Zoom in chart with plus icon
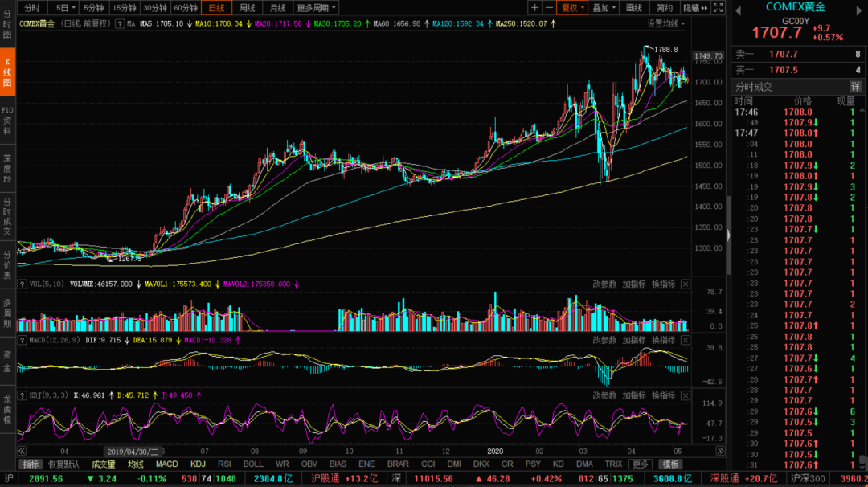 [534, 8]
